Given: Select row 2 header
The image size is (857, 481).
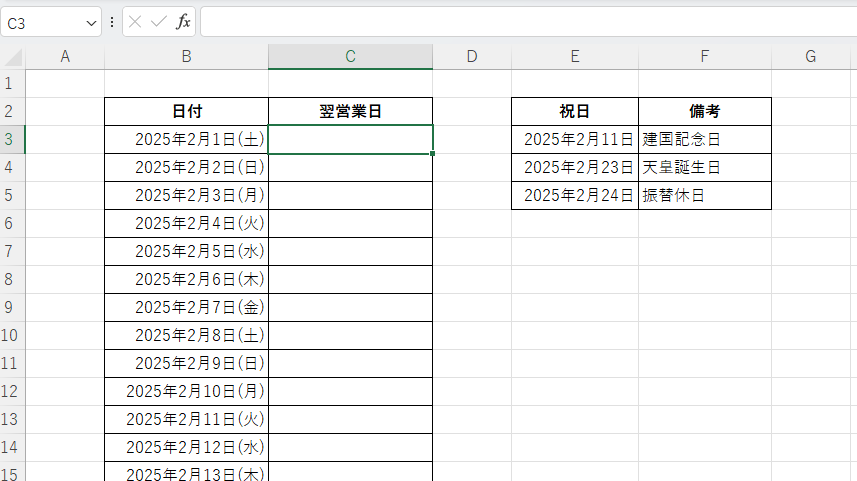Looking at the screenshot, I should point(12,112).
